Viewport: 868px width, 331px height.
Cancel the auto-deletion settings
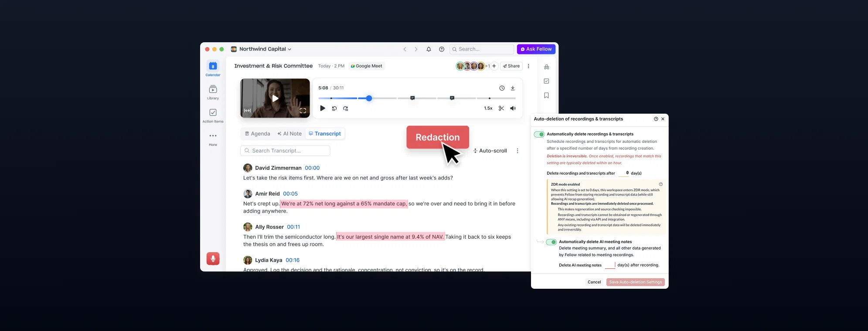pos(594,282)
